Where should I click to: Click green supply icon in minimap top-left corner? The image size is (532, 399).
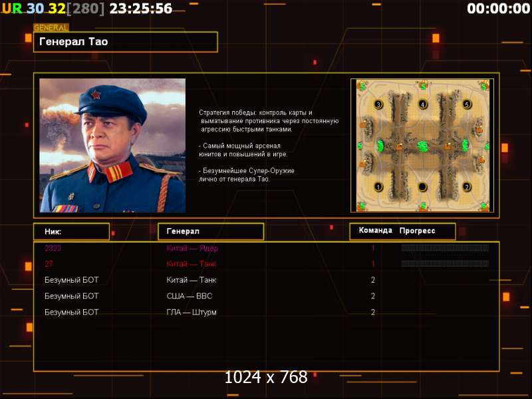tap(363, 86)
